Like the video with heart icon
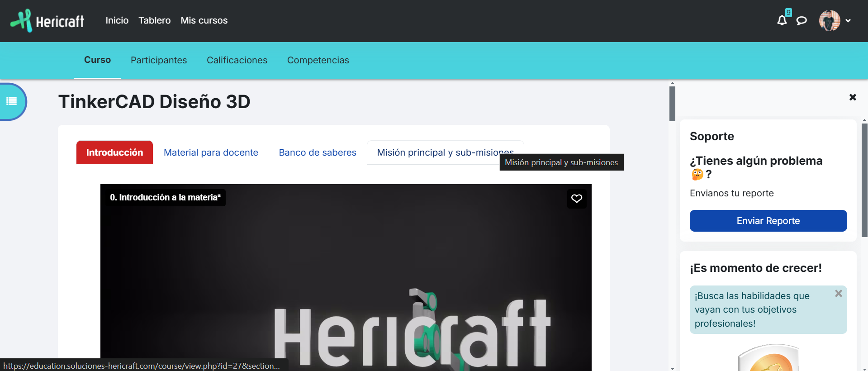The height and width of the screenshot is (371, 868). pos(576,199)
